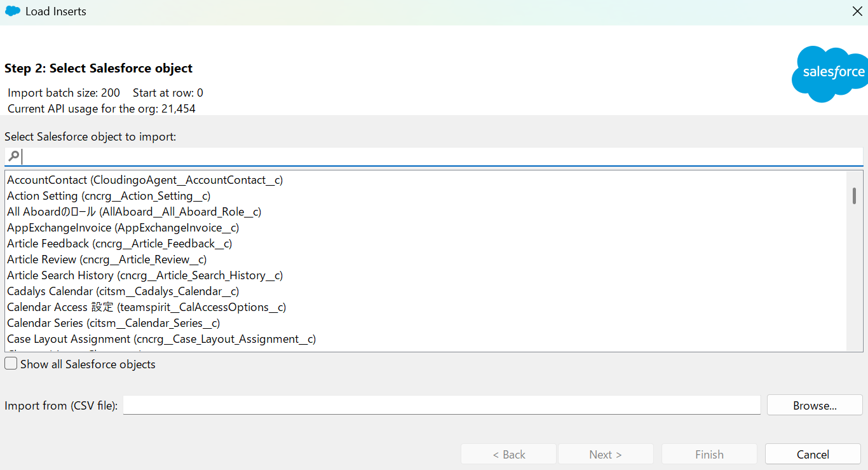
Task: Click the object list scrollbar thumb
Action: coord(854,196)
